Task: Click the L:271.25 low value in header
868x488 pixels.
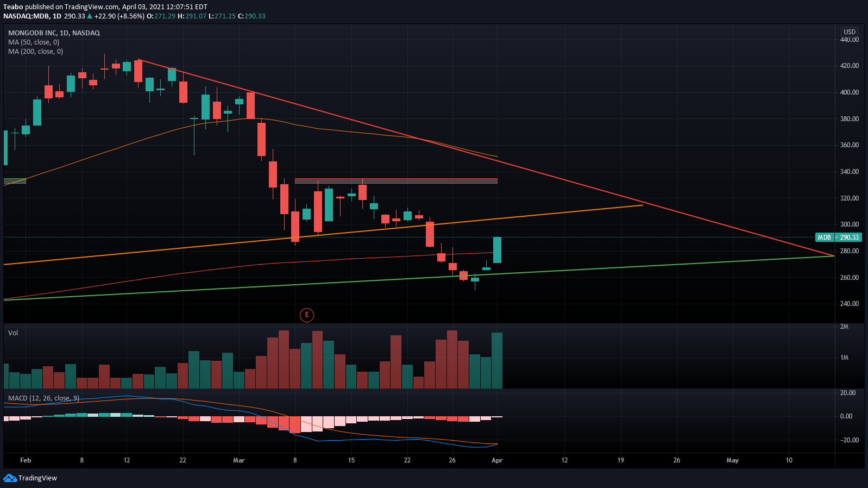Action: (222, 16)
